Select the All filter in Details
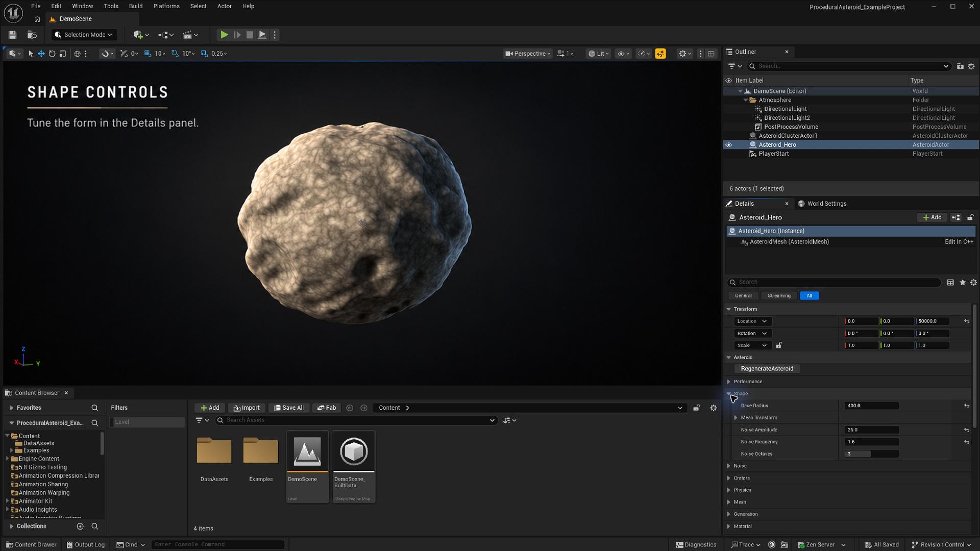 (809, 295)
